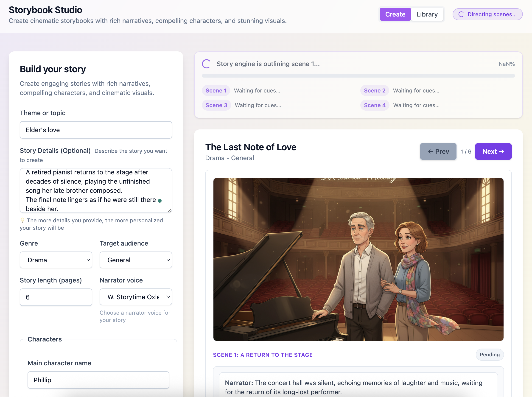Click the Scene 4 status badge

click(x=374, y=105)
